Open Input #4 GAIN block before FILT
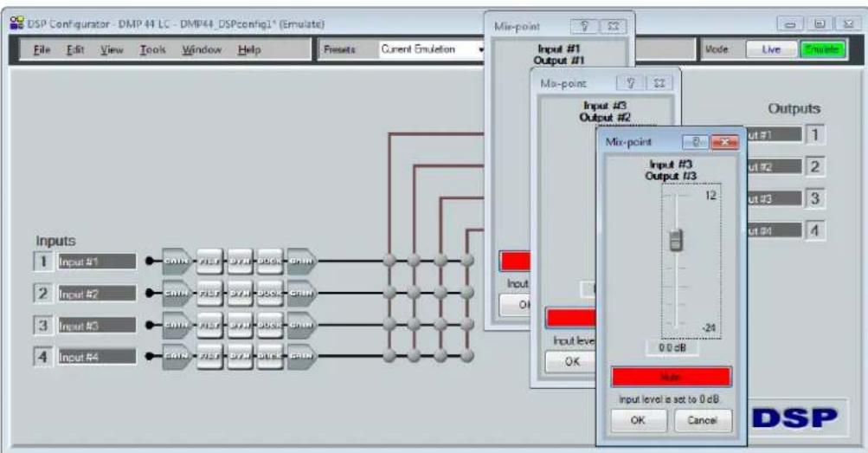Screen dimensions: 868x453 pos(177,356)
